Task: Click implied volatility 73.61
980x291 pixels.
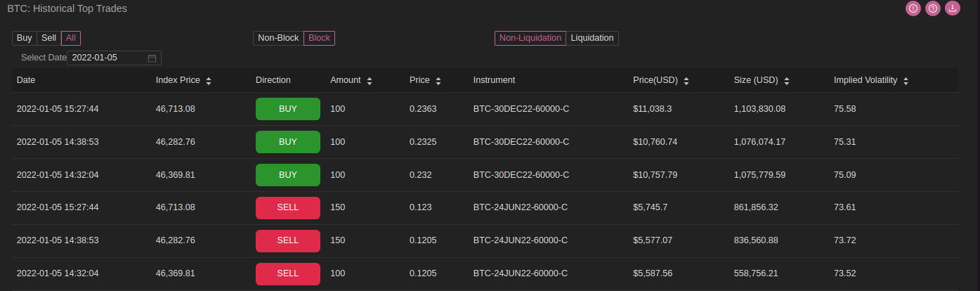Action: (845, 207)
